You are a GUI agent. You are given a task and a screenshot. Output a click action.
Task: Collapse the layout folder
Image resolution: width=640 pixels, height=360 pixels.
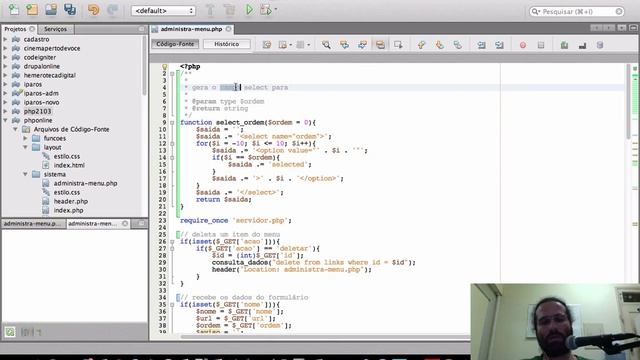[x=25, y=147]
